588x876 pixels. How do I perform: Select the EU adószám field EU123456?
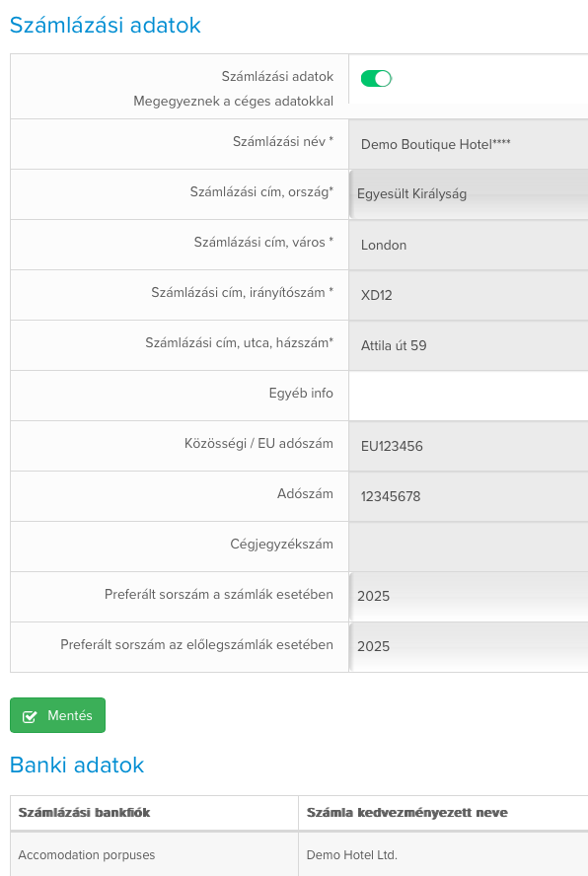tap(469, 446)
